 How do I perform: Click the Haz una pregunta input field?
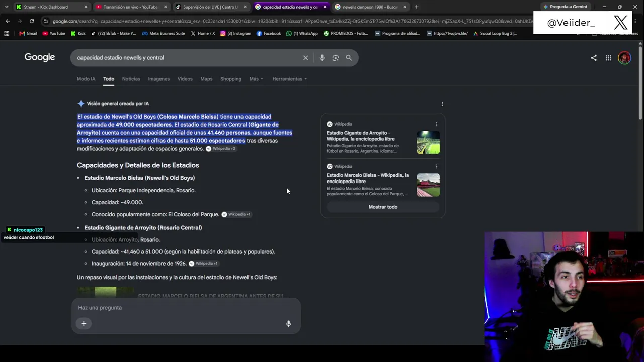[186, 308]
